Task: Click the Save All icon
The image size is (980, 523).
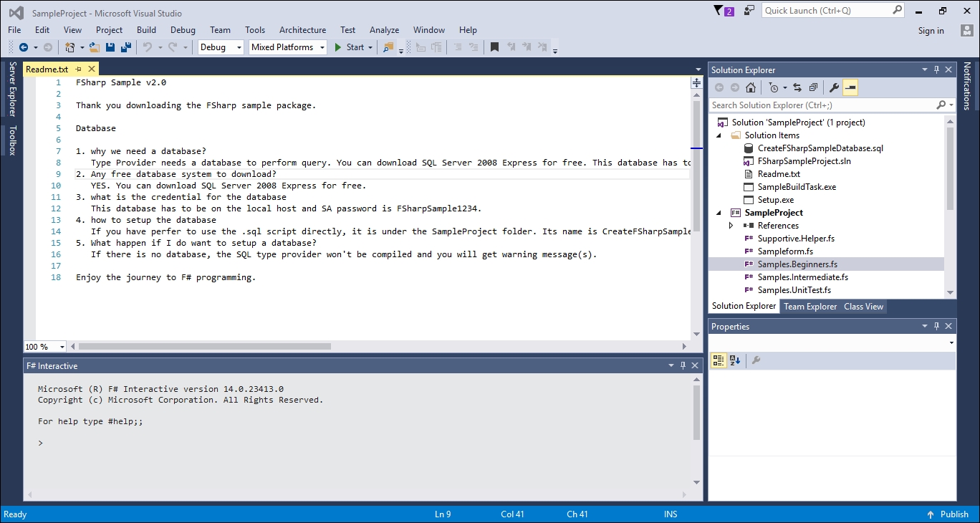Action: point(126,47)
